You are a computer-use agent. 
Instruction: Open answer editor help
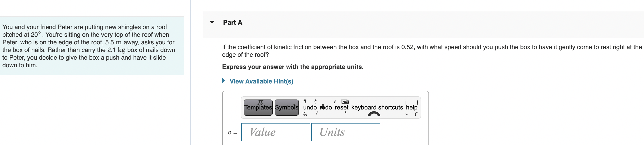411,107
